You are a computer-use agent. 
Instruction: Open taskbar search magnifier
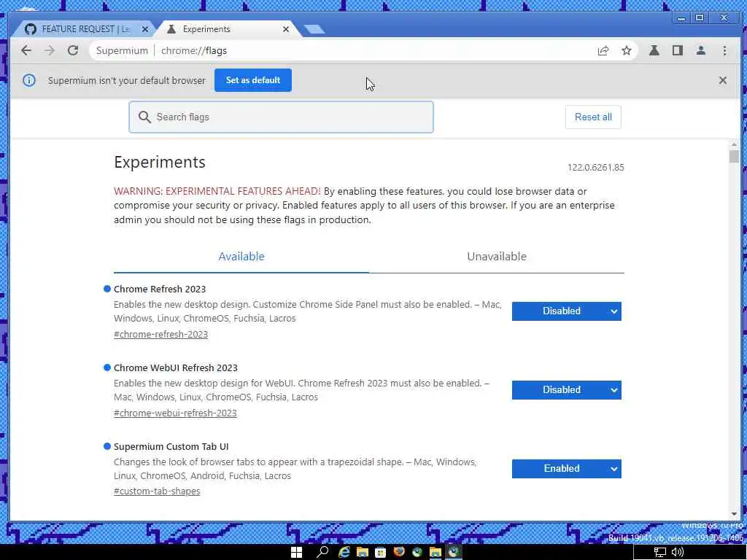322,553
